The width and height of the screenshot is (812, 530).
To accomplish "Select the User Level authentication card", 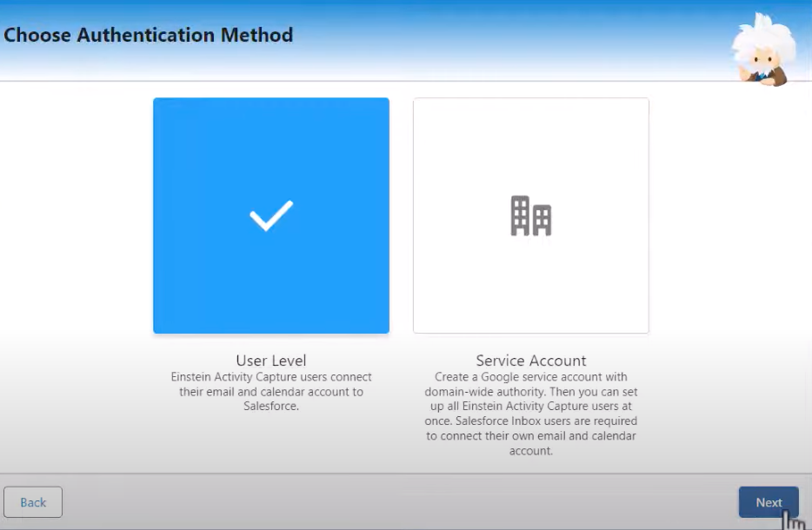I will [x=271, y=215].
